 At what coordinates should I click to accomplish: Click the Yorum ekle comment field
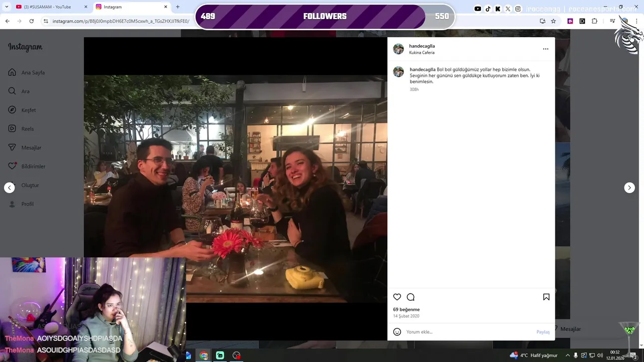point(468,332)
